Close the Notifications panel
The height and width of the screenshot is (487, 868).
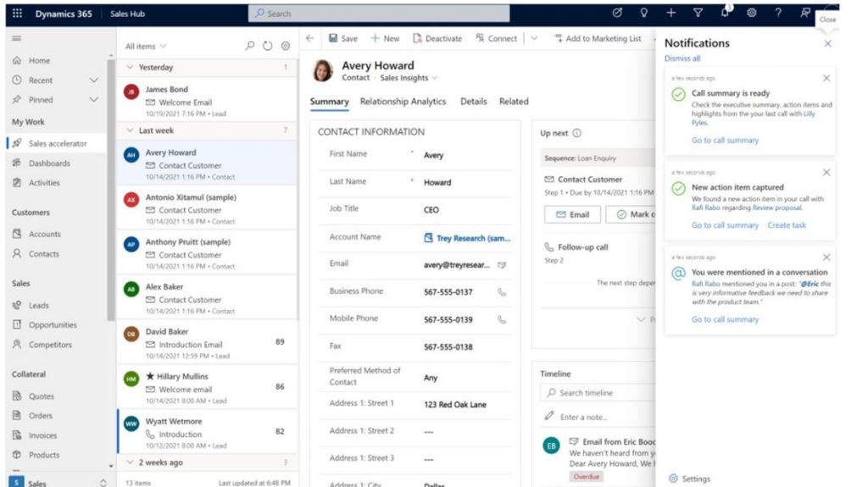pyautogui.click(x=827, y=43)
